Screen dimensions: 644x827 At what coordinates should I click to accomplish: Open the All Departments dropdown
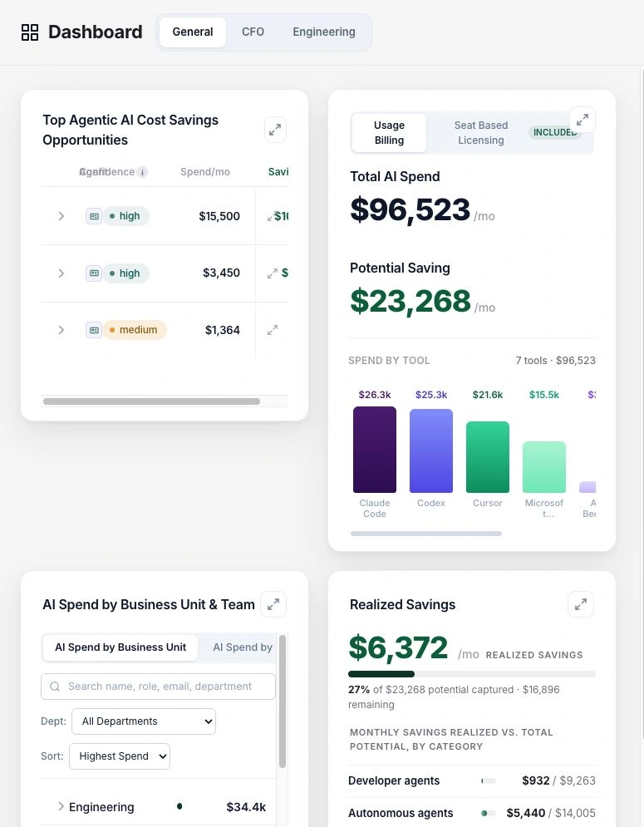144,721
